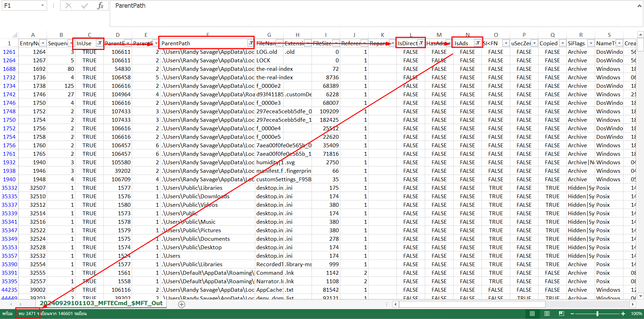The width and height of the screenshot is (644, 319).
Task: Open the EntryNumber column filter dropdown
Action: (x=43, y=43)
